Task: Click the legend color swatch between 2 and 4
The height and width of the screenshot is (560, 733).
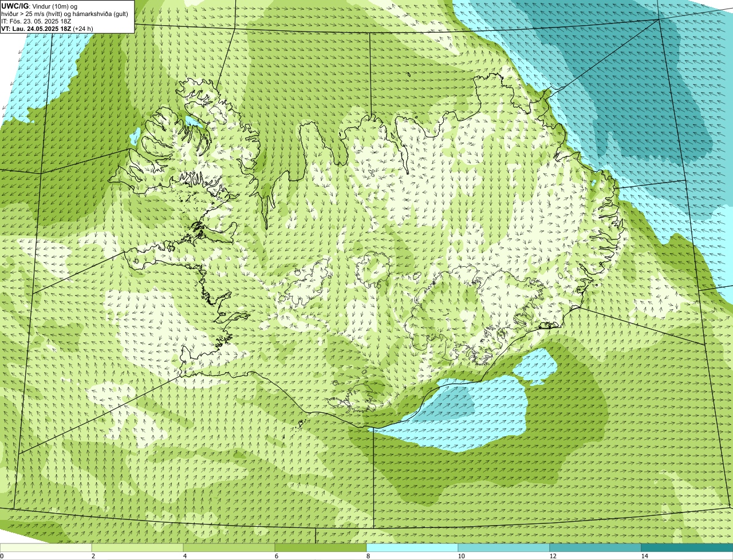Action: pyautogui.click(x=137, y=548)
